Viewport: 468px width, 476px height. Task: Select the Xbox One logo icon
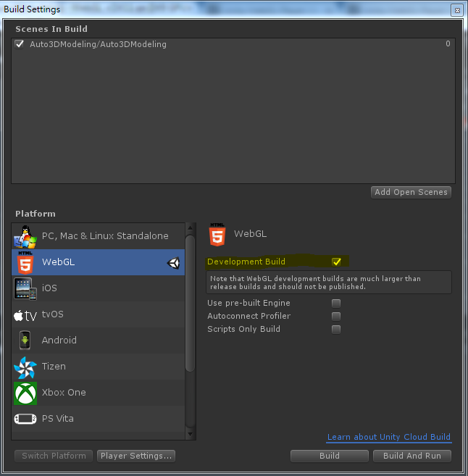(x=25, y=393)
